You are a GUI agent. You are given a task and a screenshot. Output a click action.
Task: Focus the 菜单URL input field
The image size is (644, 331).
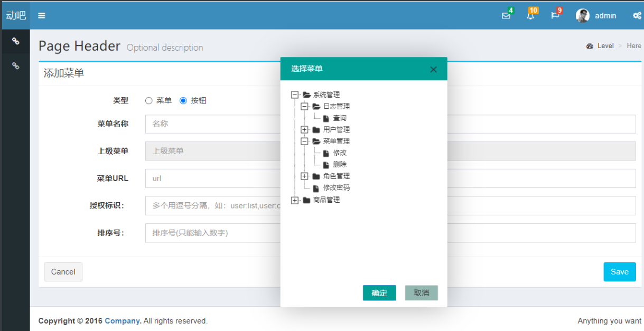390,178
